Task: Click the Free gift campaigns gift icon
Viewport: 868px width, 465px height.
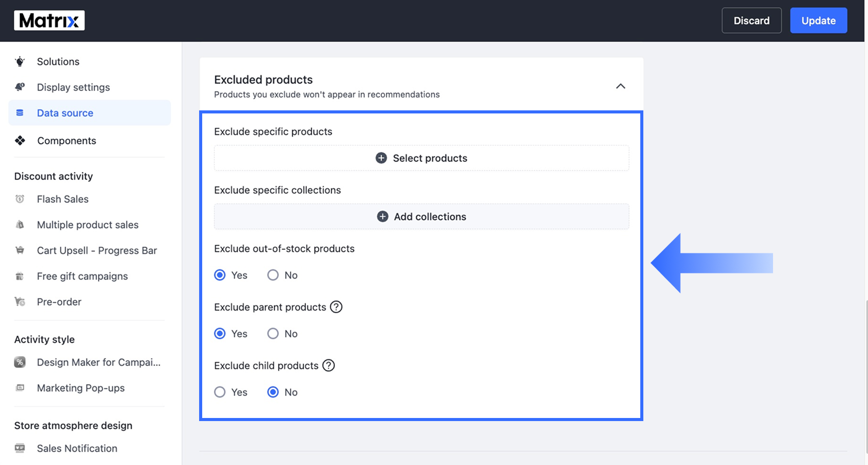Action: tap(20, 276)
